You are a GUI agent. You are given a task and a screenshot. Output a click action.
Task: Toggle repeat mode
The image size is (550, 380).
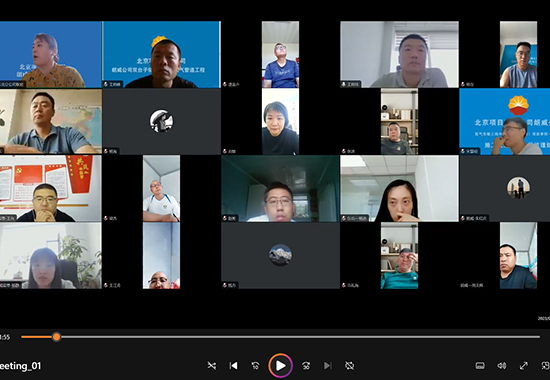349,366
